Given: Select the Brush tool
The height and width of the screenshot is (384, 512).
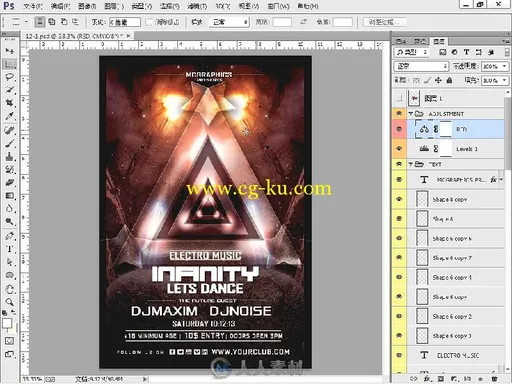Looking at the screenshot, I should pyautogui.click(x=9, y=143).
